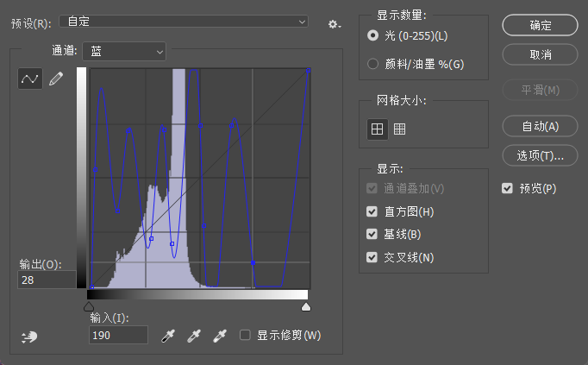Pick the white point eyedropper

pos(220,336)
